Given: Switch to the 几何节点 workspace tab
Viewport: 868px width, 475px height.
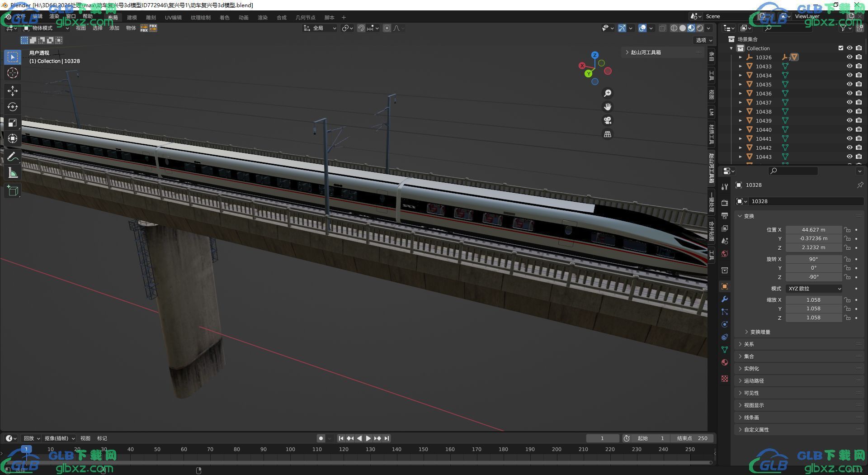Looking at the screenshot, I should tap(306, 18).
